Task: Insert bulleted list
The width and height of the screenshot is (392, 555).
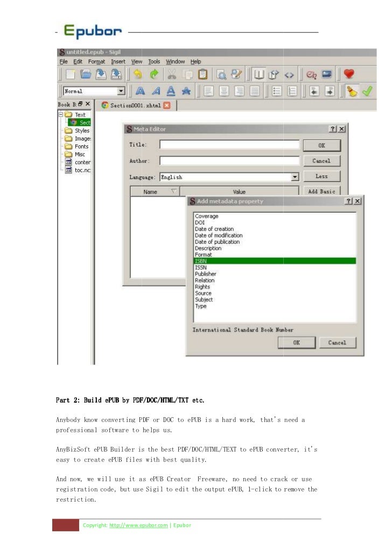Action: click(277, 92)
